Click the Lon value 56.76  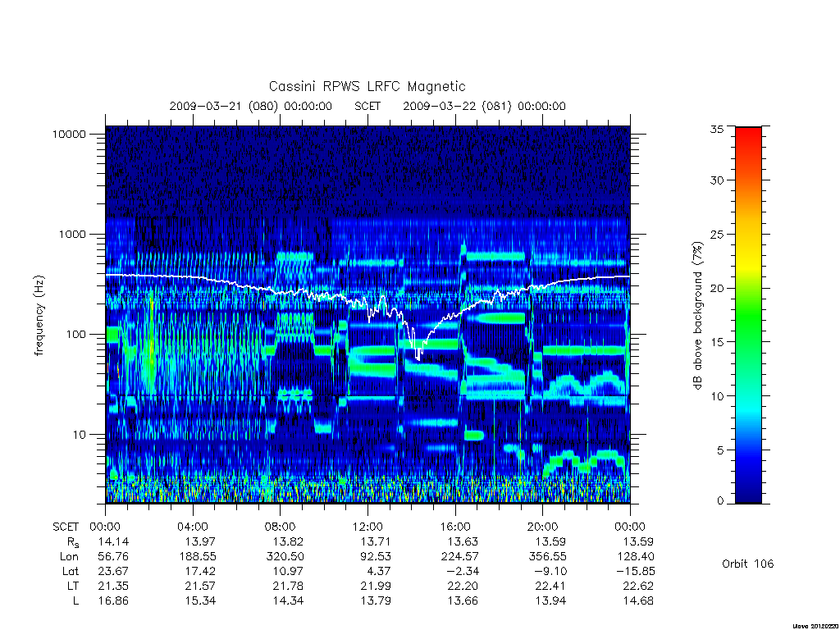pos(113,557)
